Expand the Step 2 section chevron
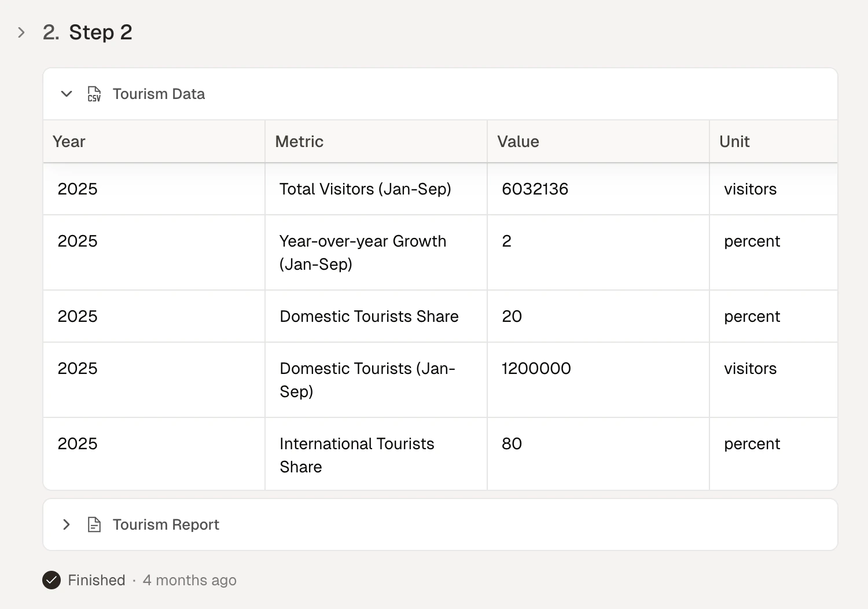 [21, 32]
